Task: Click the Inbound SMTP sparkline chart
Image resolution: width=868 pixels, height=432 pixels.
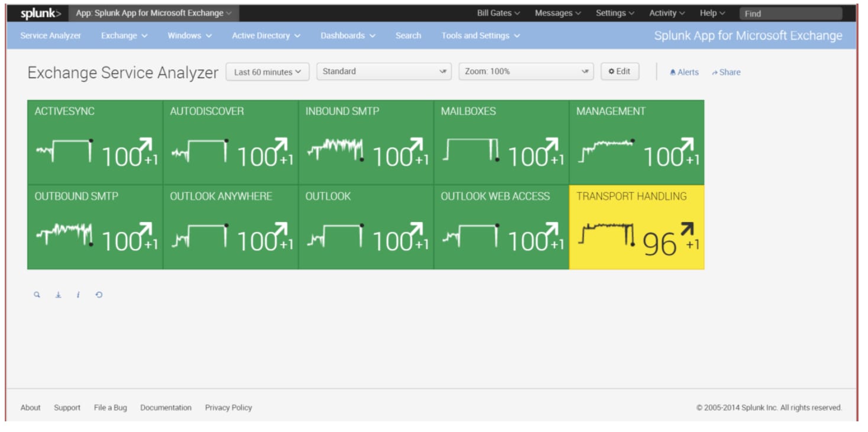Action: [335, 150]
